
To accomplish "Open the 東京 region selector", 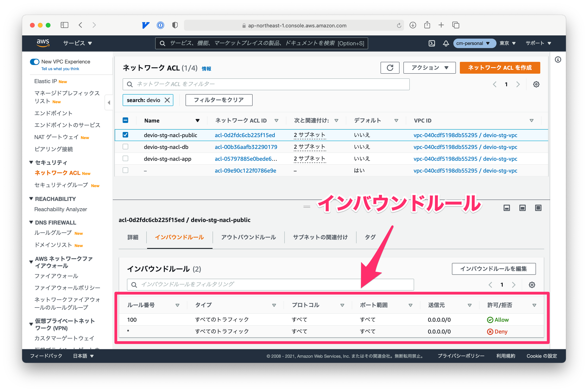I will click(507, 43).
